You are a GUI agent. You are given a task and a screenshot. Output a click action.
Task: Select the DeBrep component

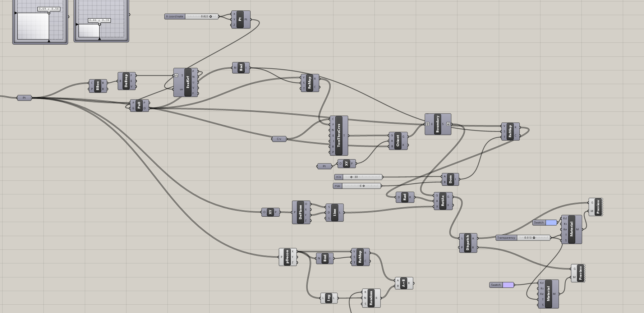click(126, 81)
